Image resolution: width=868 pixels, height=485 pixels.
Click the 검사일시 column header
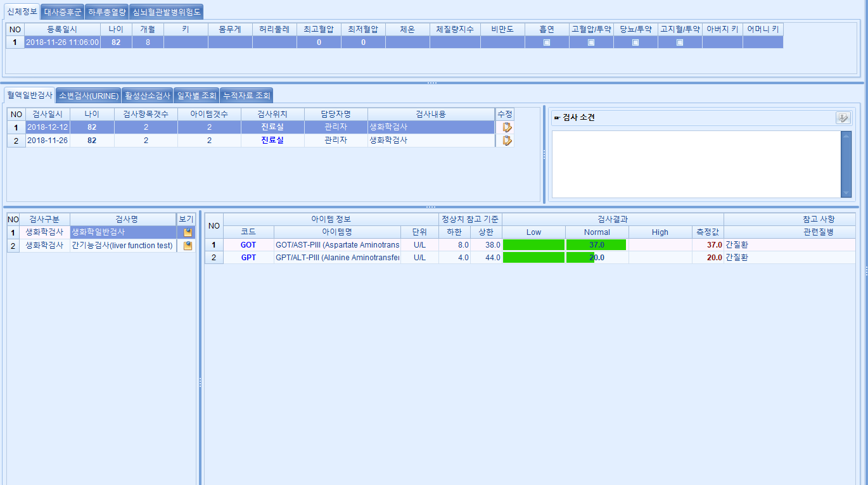point(48,114)
